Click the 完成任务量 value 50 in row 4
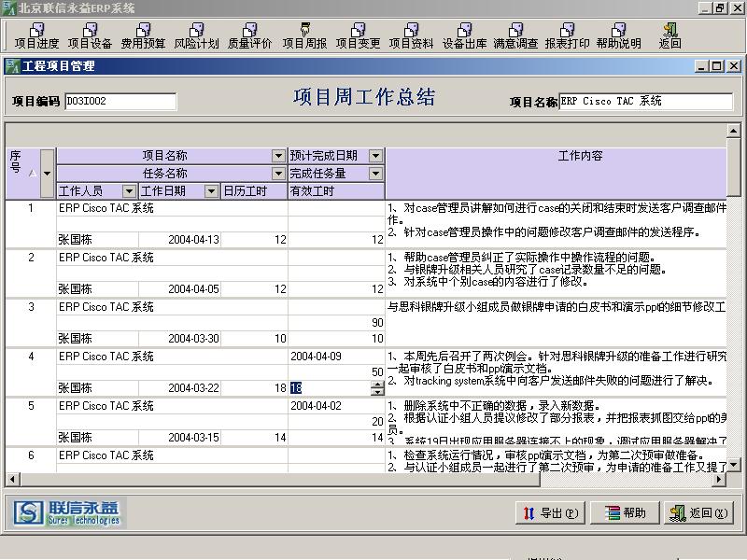The width and height of the screenshot is (747, 560). click(336, 372)
